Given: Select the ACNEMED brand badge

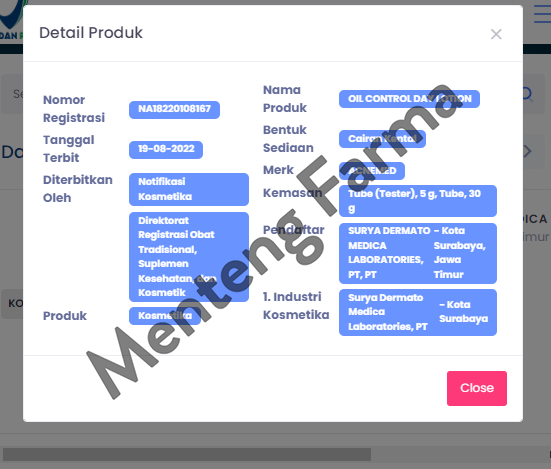Looking at the screenshot, I should click(372, 171).
